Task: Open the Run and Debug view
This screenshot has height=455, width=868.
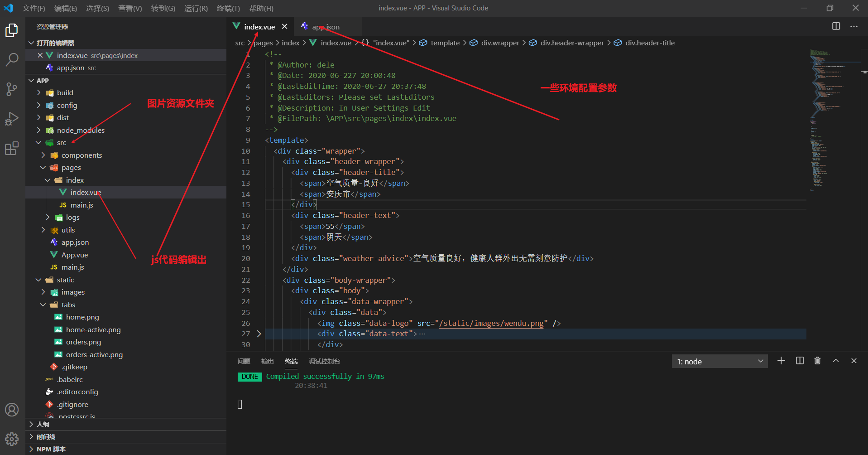Action: 12,119
